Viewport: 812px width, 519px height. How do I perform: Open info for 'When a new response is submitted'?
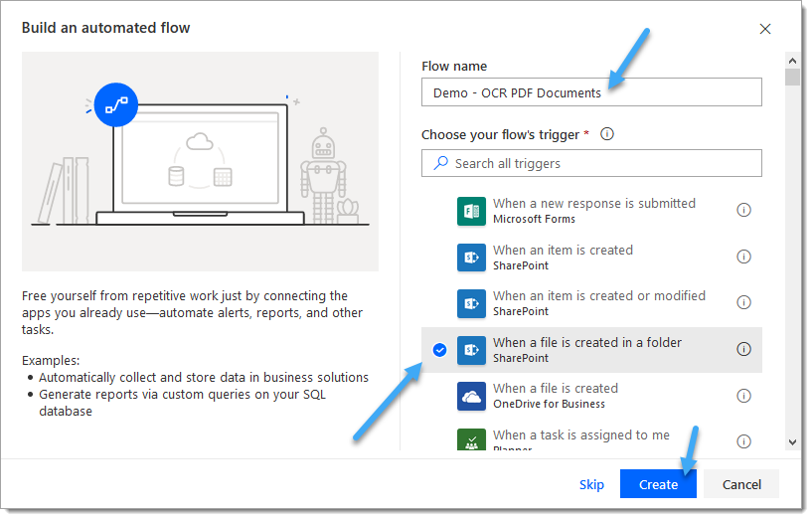coord(743,211)
